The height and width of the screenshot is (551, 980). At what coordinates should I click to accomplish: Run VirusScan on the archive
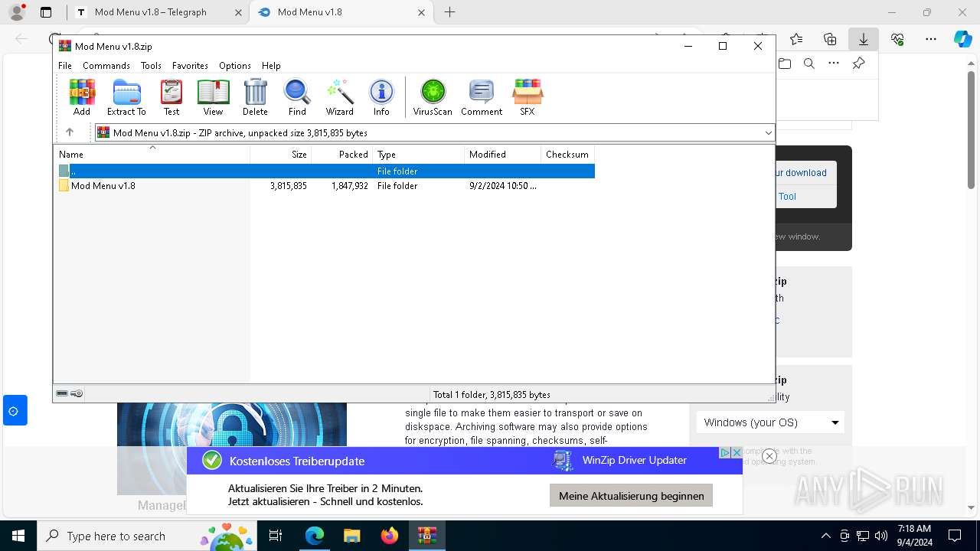tap(433, 97)
